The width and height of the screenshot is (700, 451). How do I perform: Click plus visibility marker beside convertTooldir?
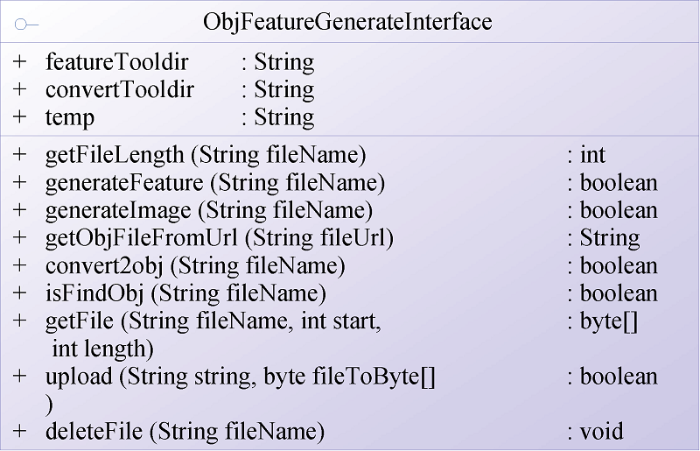coord(20,89)
